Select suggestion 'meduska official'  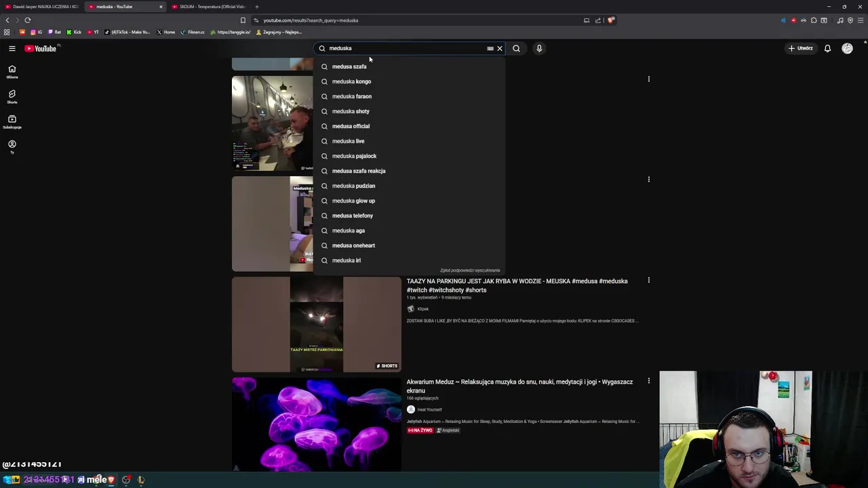click(x=409, y=126)
